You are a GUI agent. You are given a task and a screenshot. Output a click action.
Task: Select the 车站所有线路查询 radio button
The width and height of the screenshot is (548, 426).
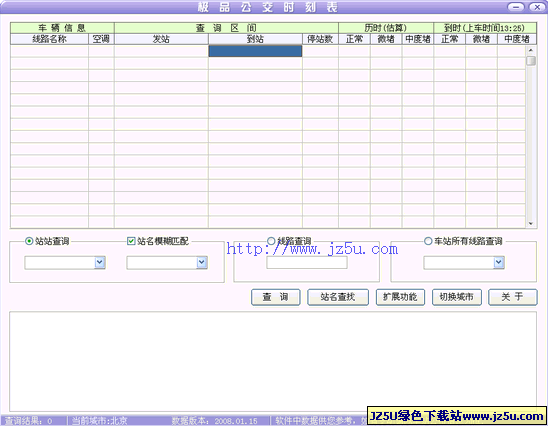click(x=428, y=241)
